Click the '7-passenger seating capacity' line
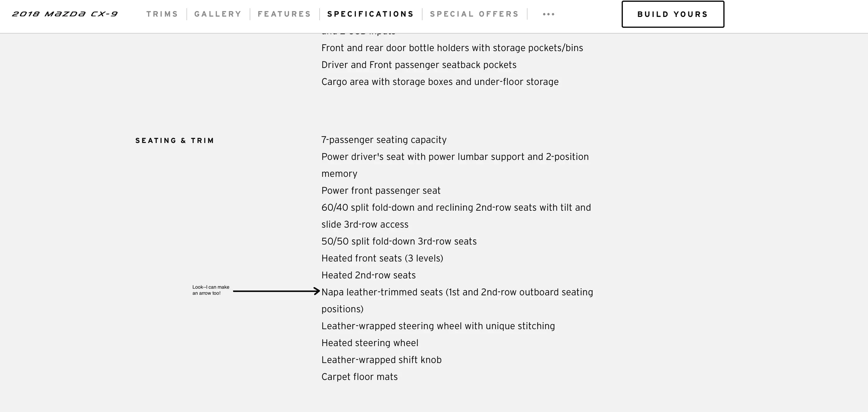 click(384, 140)
